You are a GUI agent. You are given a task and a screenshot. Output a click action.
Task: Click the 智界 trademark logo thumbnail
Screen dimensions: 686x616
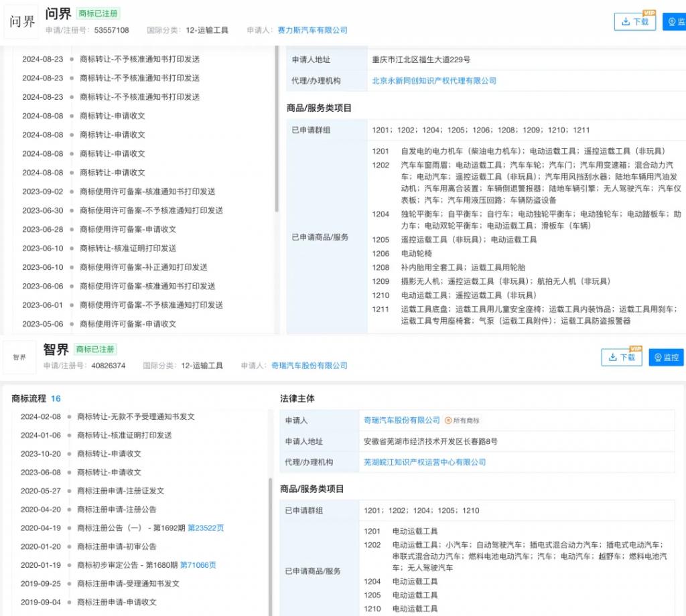(19, 357)
